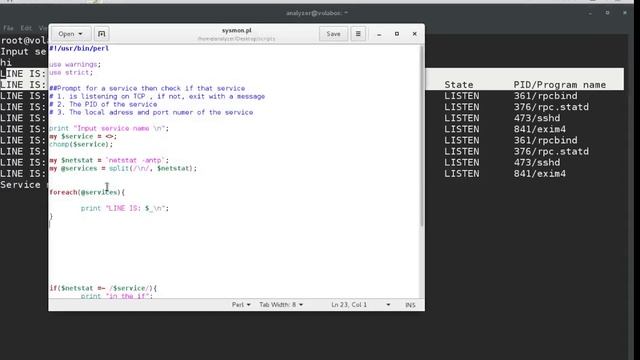Click the '# 2. The PID of the service' comment
Screen dimensions: 640x360
pyautogui.click(x=103, y=104)
